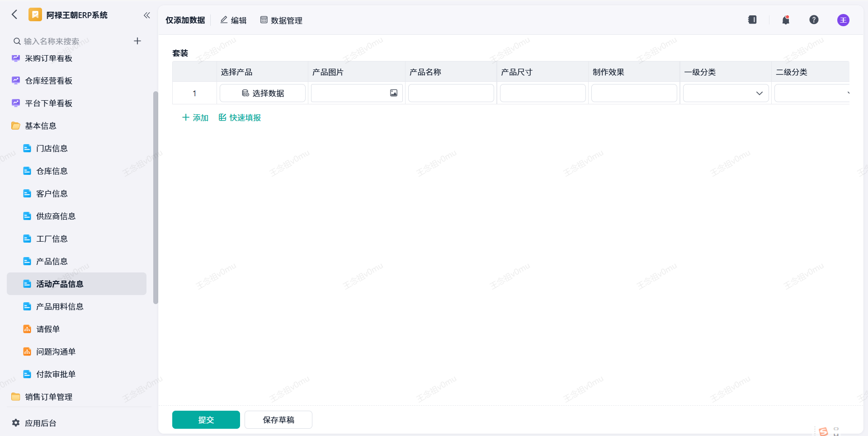Focus the 产品尺寸 input field
The image size is (868, 436).
pyautogui.click(x=543, y=93)
